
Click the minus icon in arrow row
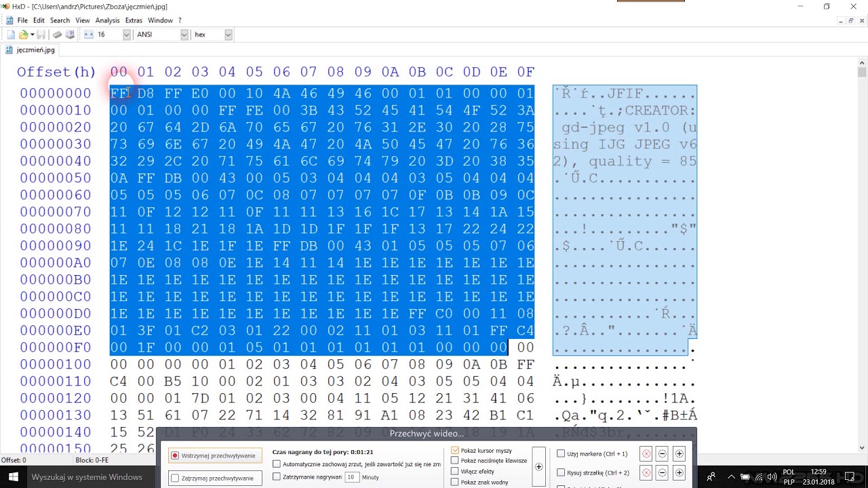[663, 472]
